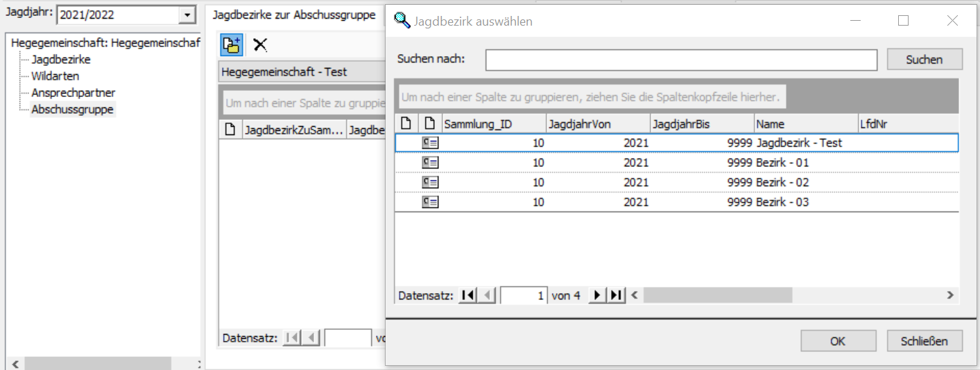Click into the 'Suchen nach' search field
The image size is (980, 370).
click(681, 60)
